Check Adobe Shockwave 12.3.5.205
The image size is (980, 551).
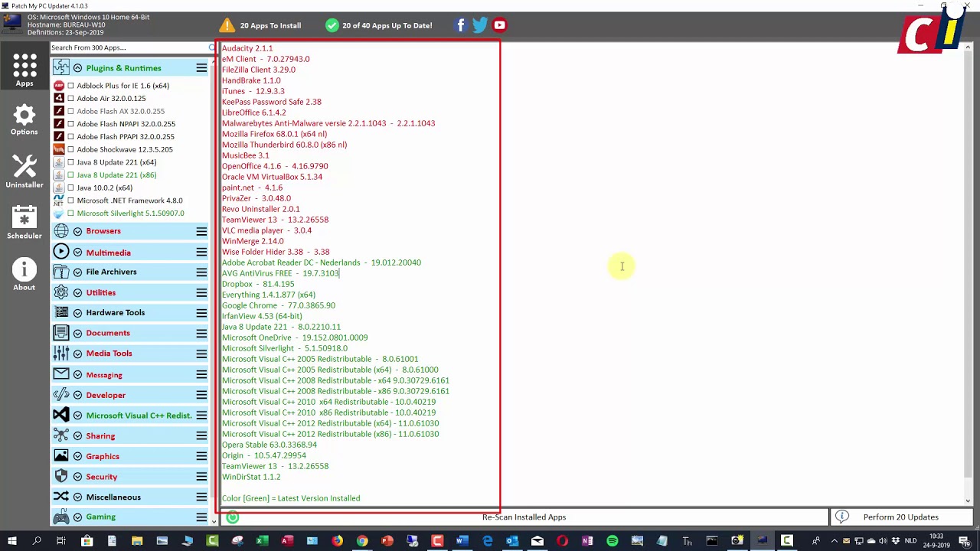coord(70,149)
